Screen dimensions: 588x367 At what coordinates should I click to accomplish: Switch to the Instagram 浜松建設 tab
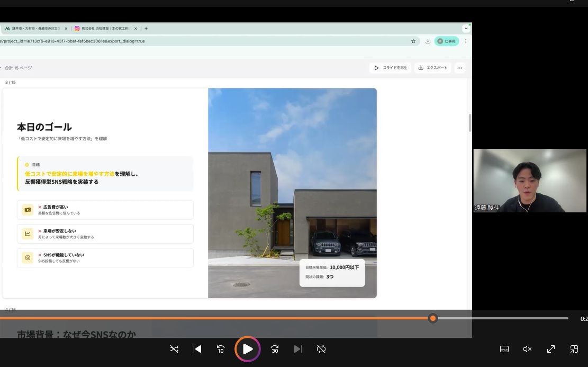(x=103, y=29)
